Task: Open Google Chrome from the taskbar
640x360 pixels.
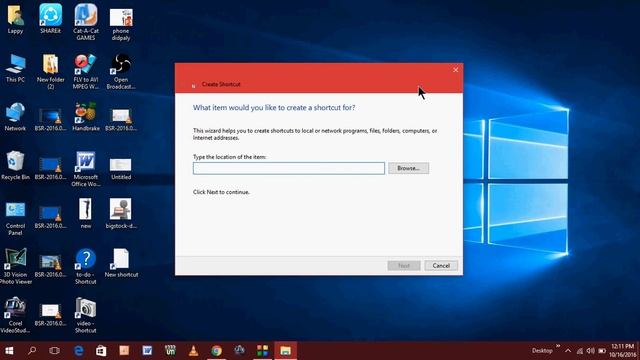Action: (217, 351)
